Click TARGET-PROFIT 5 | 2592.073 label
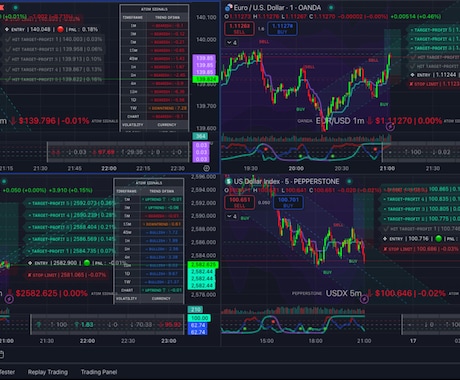 (x=70, y=203)
